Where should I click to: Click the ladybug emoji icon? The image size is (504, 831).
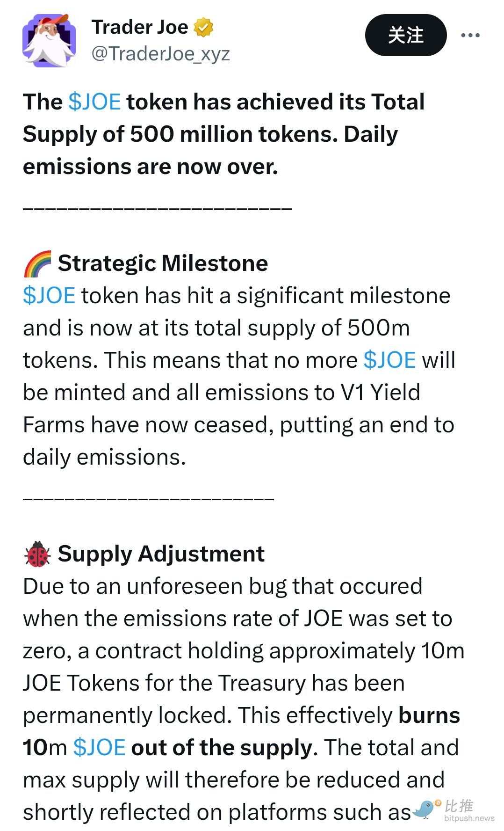pyautogui.click(x=37, y=554)
